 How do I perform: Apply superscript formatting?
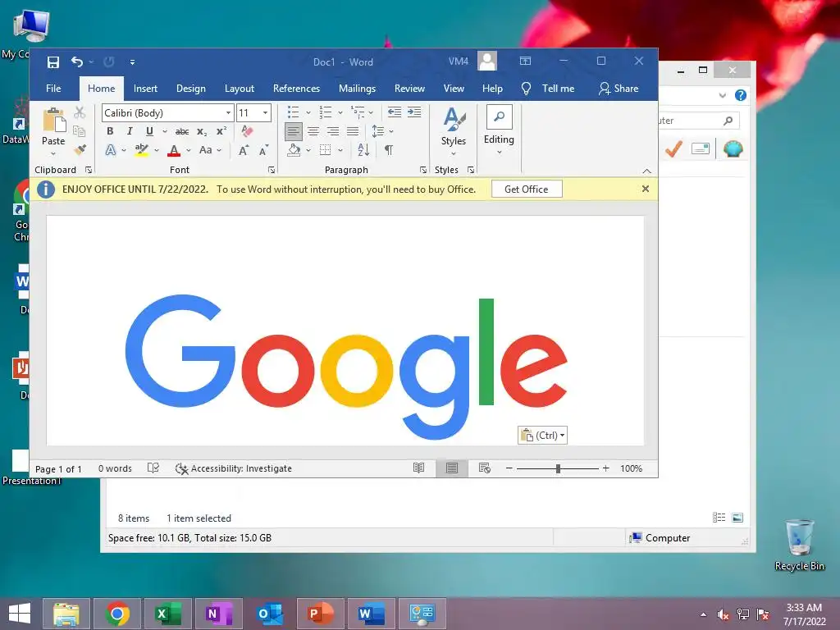pyautogui.click(x=221, y=131)
